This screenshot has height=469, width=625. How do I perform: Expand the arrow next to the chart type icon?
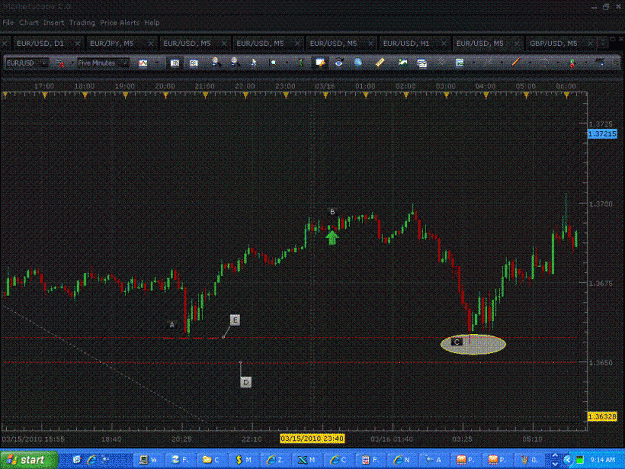157,63
